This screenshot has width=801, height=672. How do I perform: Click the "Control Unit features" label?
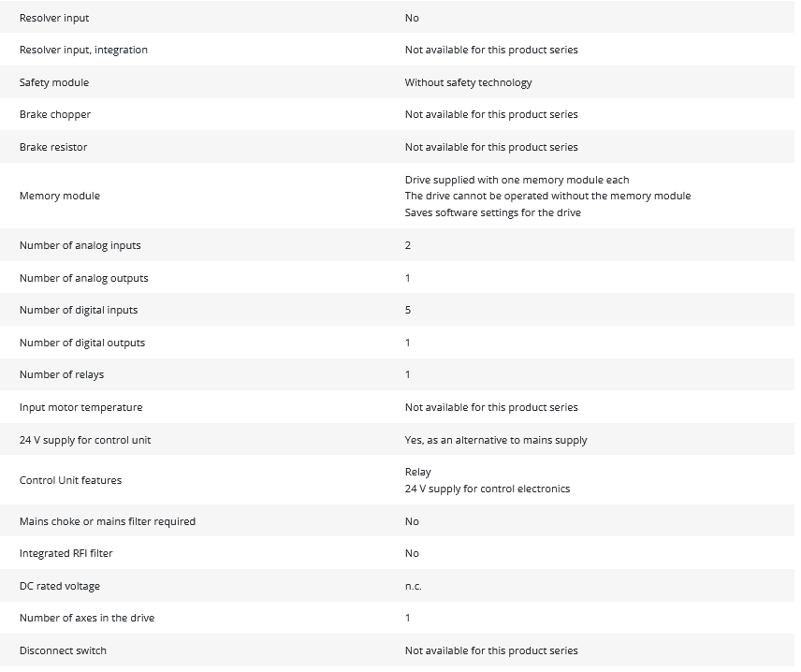70,480
